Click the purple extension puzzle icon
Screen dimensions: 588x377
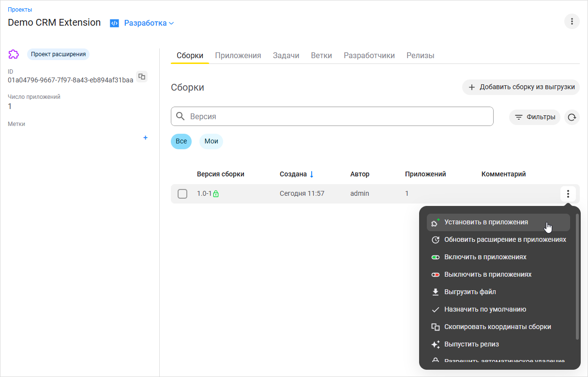pos(14,54)
